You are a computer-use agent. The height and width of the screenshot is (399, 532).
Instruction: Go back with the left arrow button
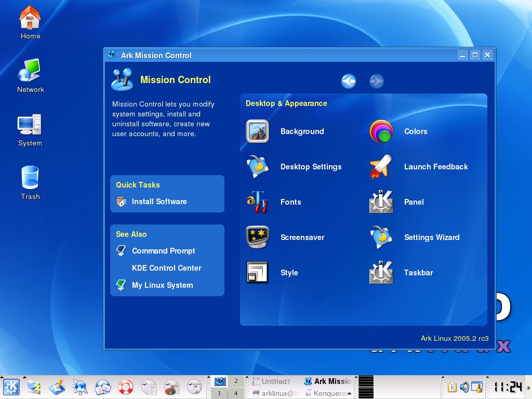click(x=349, y=82)
